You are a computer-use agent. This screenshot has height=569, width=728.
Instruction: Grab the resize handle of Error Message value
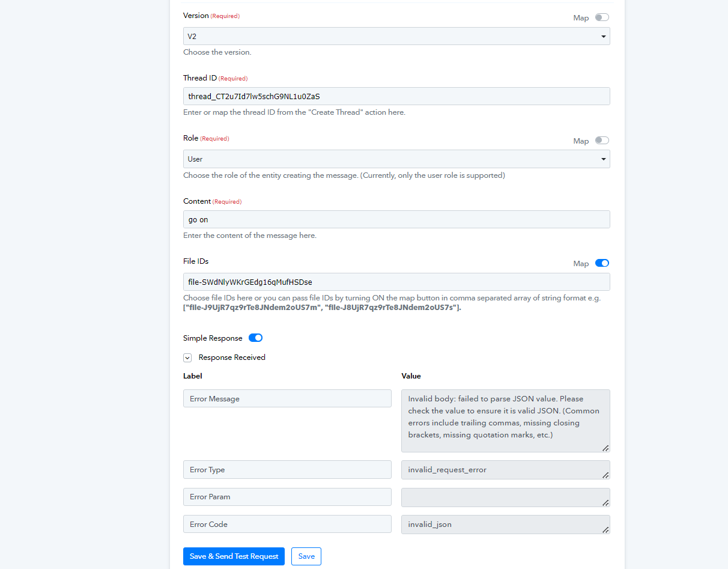[605, 448]
